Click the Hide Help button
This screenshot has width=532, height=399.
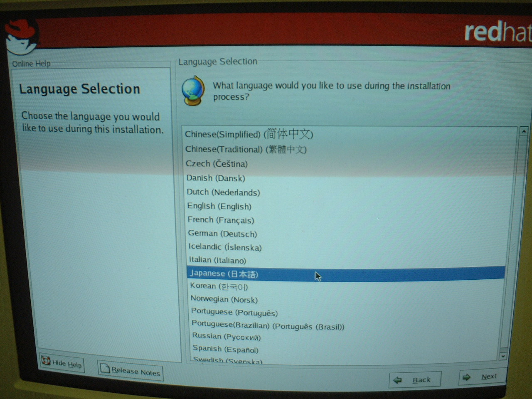[x=62, y=364]
